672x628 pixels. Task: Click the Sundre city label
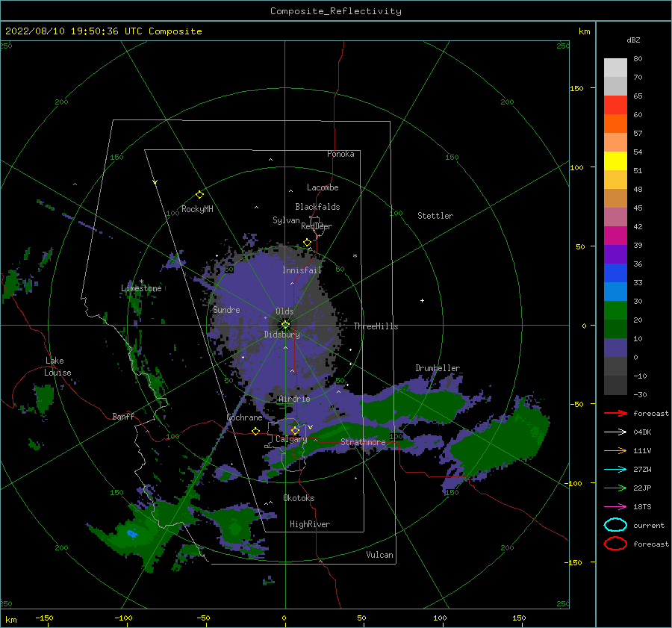click(226, 309)
